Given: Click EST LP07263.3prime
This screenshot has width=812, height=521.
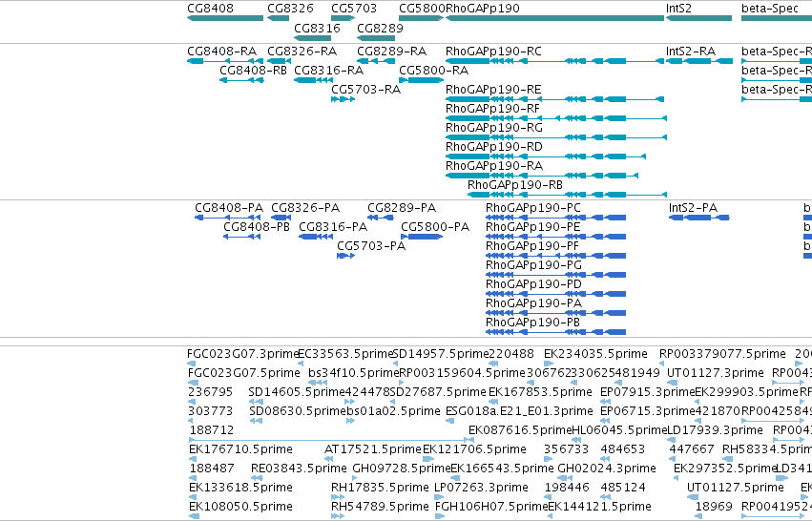Looking at the screenshot, I should (439, 498).
